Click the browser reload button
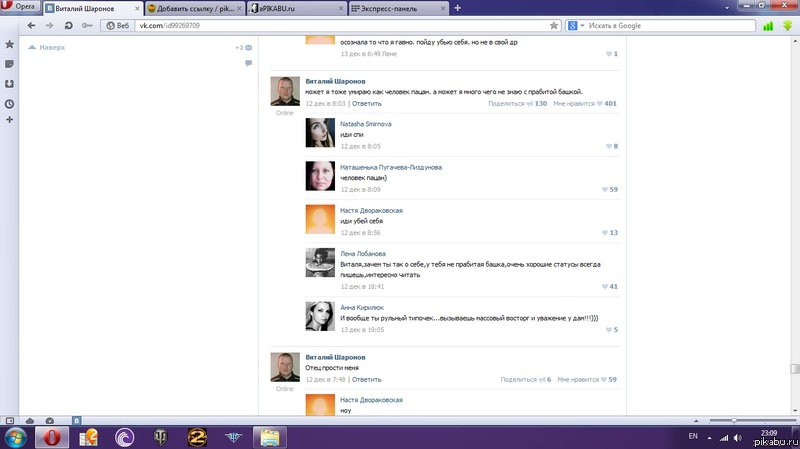This screenshot has width=800, height=449. (x=68, y=25)
